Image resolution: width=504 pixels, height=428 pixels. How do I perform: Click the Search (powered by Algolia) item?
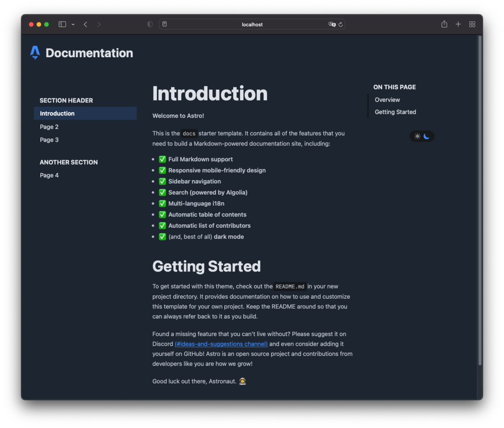pos(208,193)
